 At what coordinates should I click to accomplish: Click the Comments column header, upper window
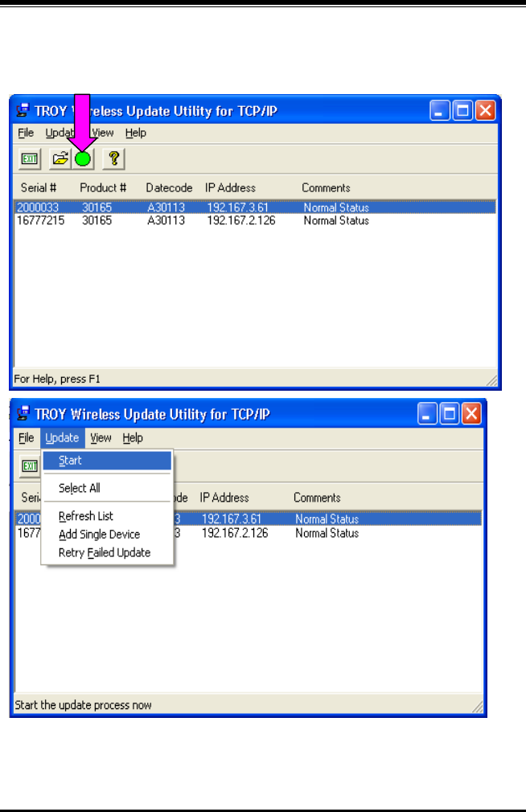(326, 188)
